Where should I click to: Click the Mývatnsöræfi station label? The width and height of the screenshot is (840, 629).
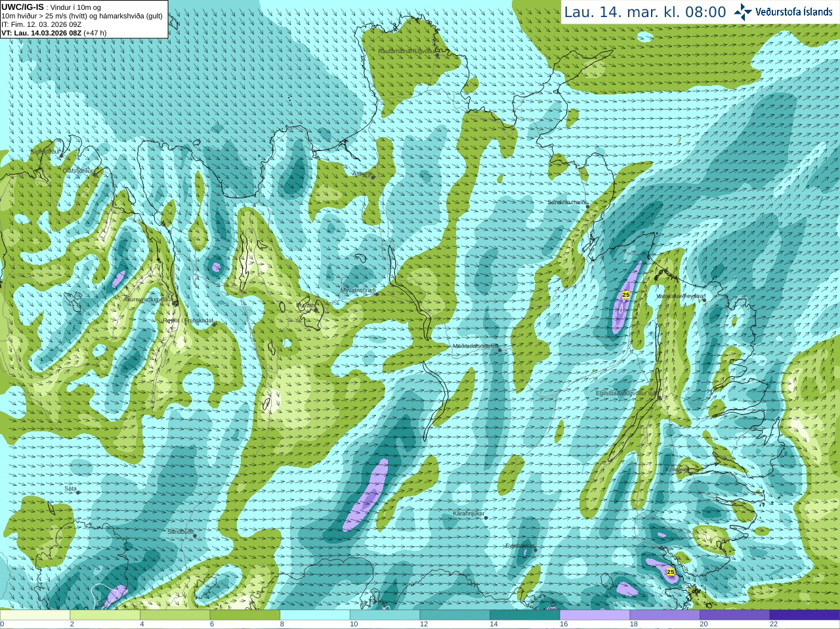[x=358, y=290]
